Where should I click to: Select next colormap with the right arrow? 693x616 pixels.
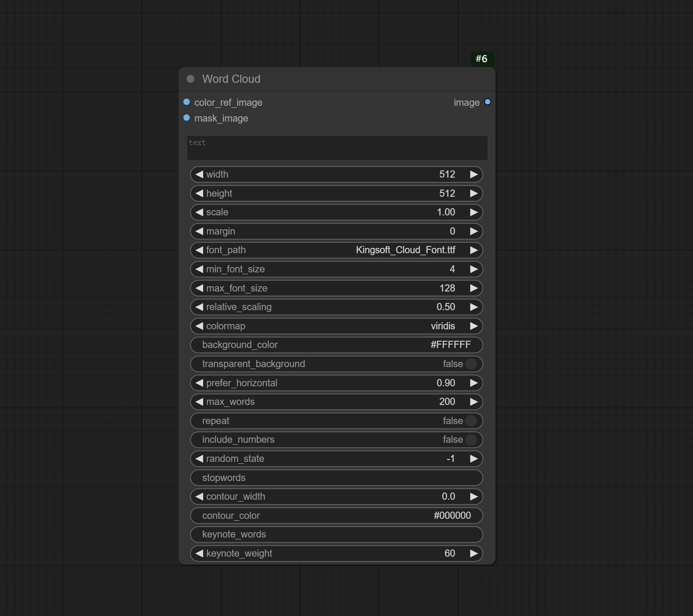474,326
